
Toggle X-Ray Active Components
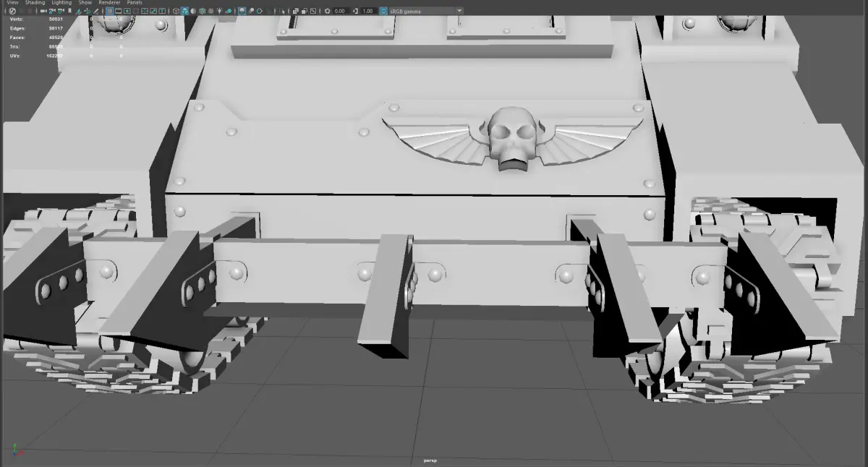(x=305, y=11)
